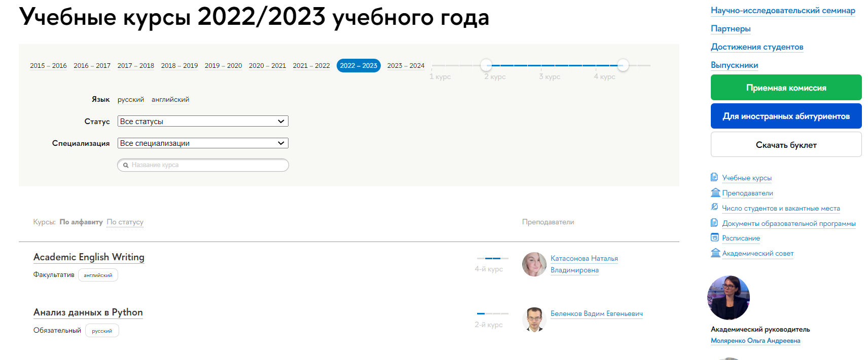Sort courses По алфавиту
The image size is (868, 360).
click(x=81, y=222)
